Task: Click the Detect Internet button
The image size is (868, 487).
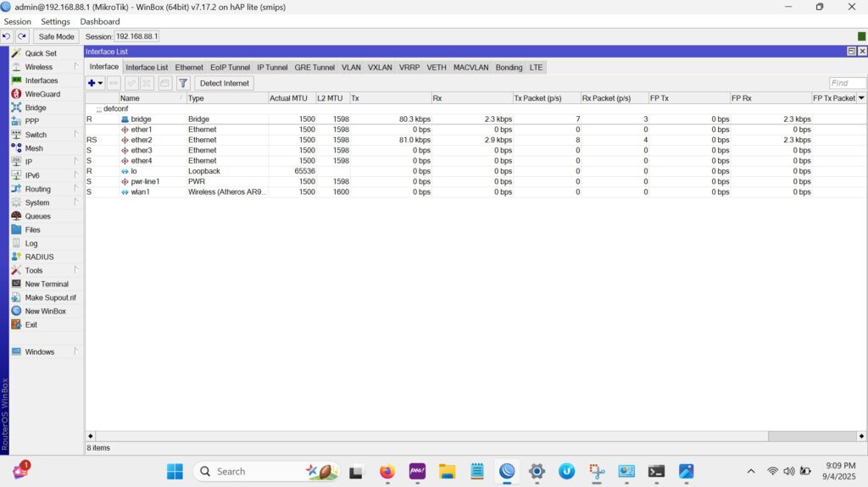Action: (224, 83)
